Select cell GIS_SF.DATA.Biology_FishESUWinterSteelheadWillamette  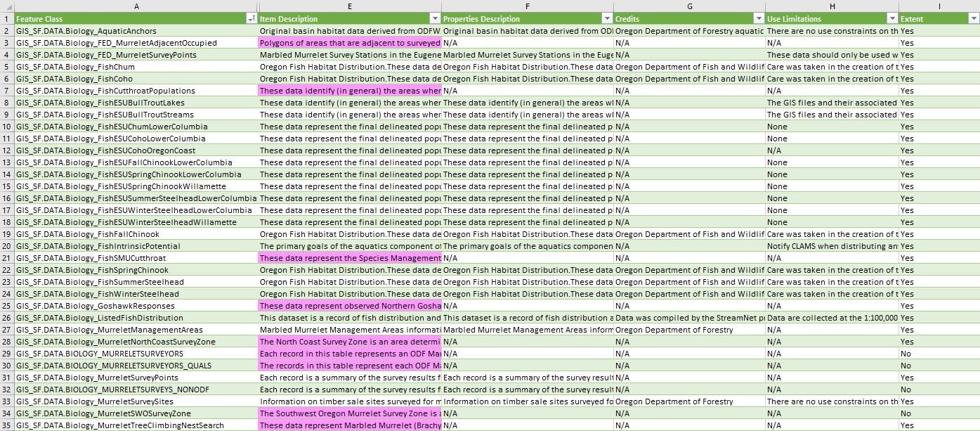(x=136, y=222)
